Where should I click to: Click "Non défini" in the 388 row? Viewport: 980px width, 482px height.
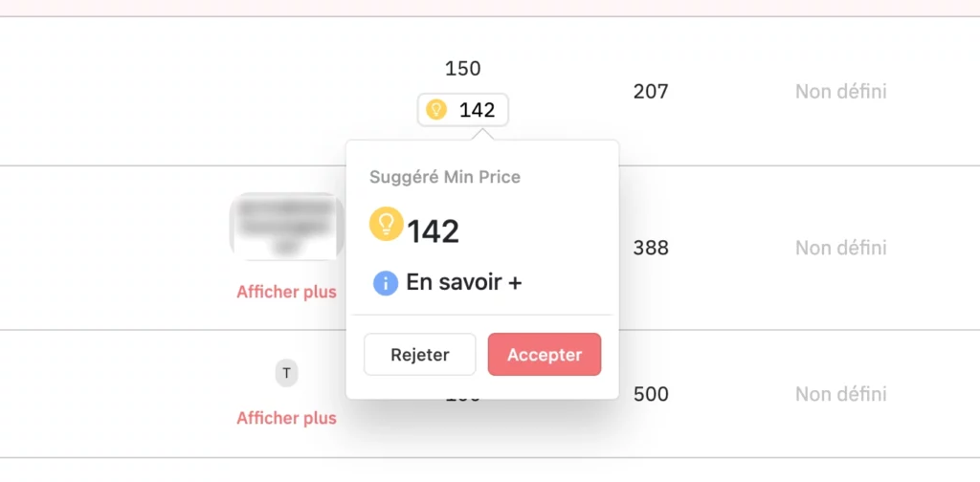tap(840, 248)
